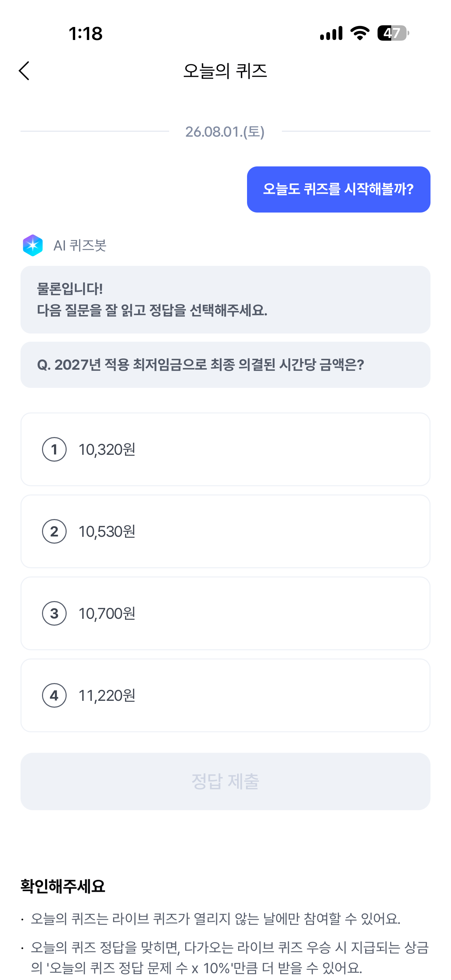Tap the Wi-Fi icon in status bar

click(360, 33)
